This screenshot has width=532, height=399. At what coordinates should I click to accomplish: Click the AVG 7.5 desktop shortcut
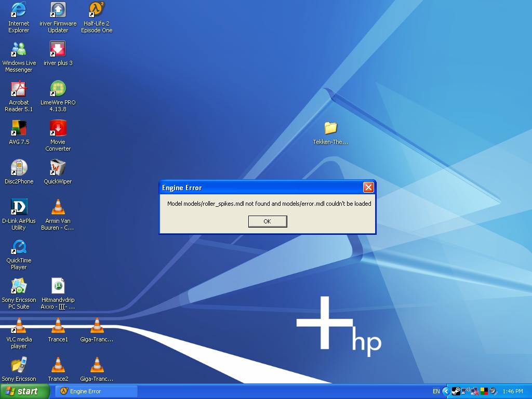click(19, 132)
